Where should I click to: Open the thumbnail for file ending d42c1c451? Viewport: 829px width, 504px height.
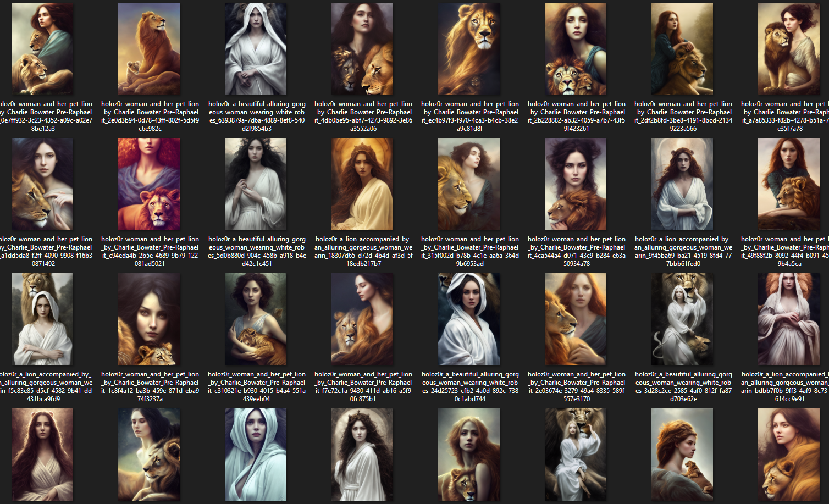click(256, 184)
